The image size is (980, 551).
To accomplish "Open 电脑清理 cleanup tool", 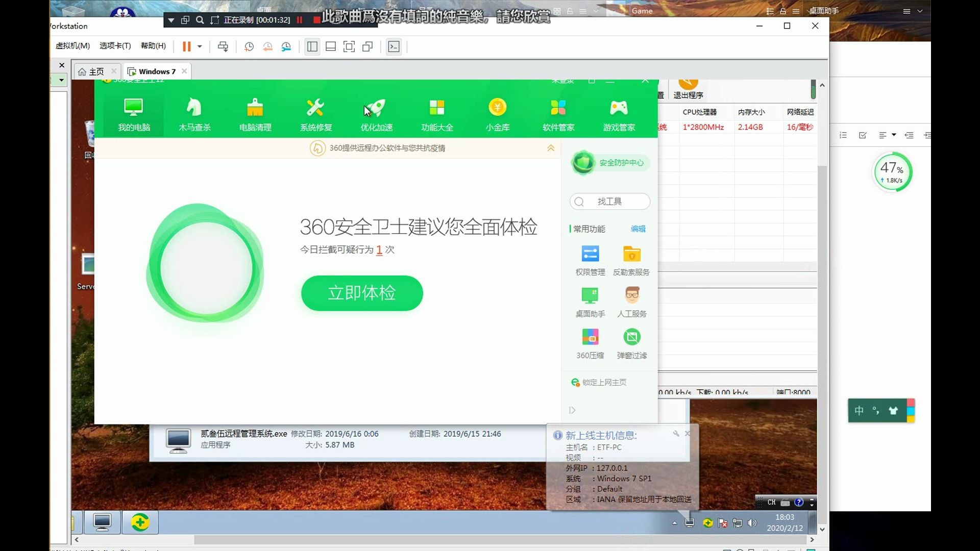I will click(255, 115).
